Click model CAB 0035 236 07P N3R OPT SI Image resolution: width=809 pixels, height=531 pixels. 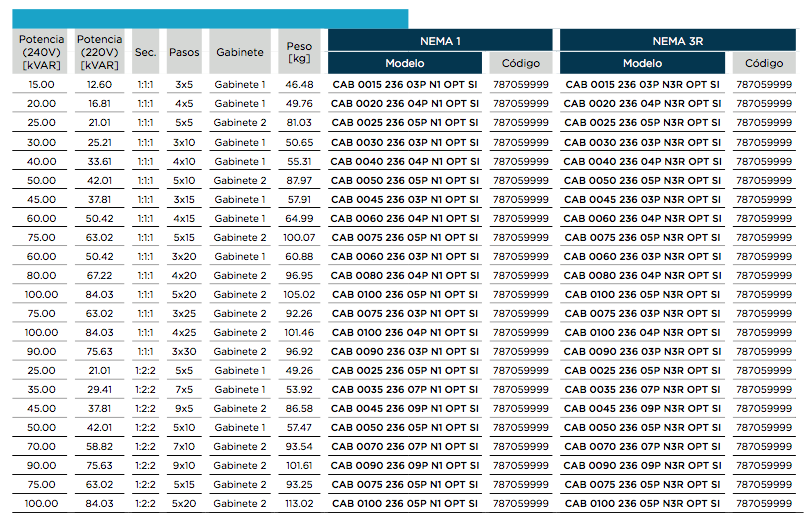642,390
